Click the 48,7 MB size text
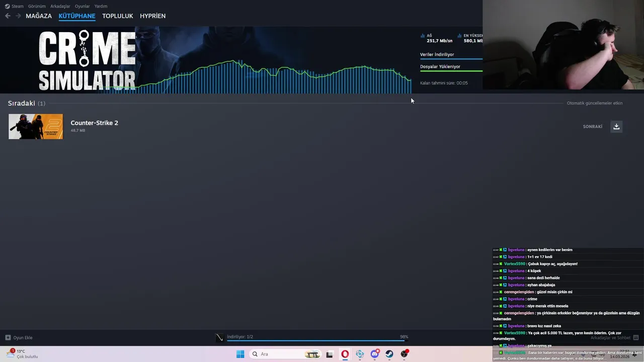Viewport: 644px width, 362px height. (x=78, y=131)
